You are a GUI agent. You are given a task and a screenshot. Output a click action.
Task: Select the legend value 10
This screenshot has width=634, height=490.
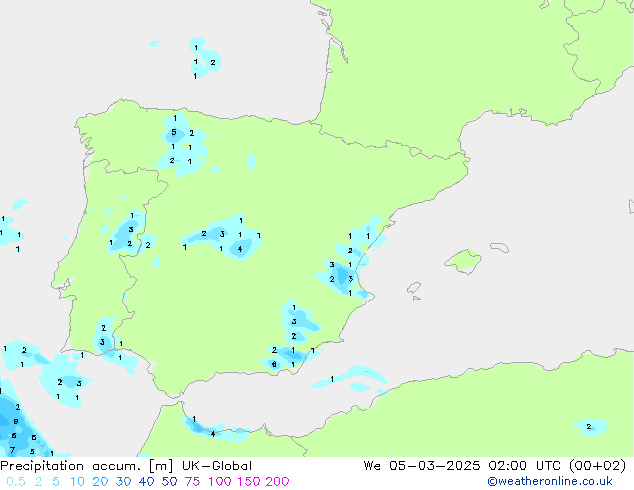pos(77,482)
